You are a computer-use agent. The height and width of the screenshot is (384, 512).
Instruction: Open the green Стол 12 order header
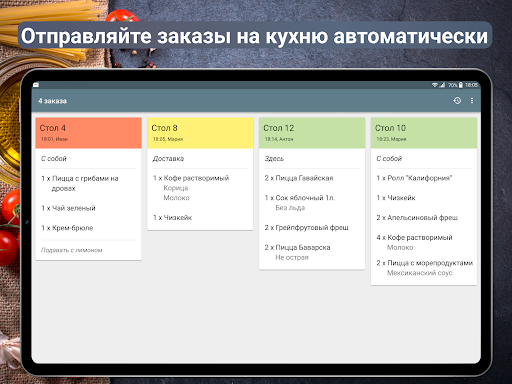tap(312, 133)
